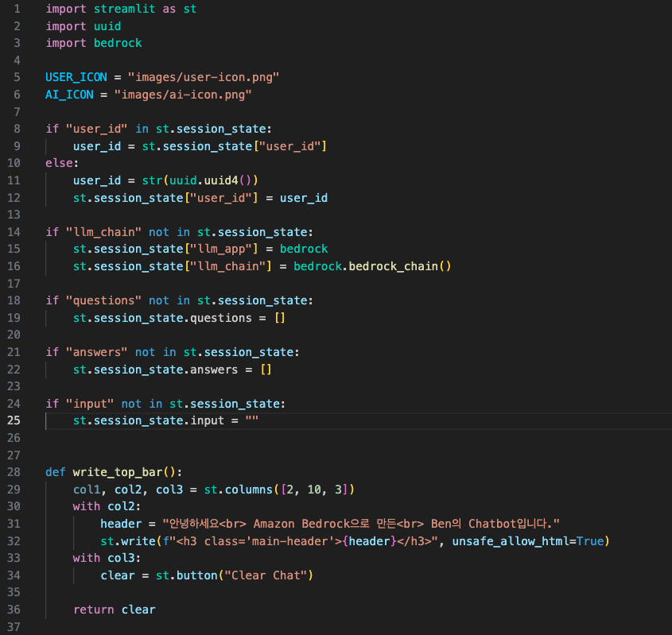
Task: Click 'str' builtin on line 11
Action: pyautogui.click(x=152, y=180)
